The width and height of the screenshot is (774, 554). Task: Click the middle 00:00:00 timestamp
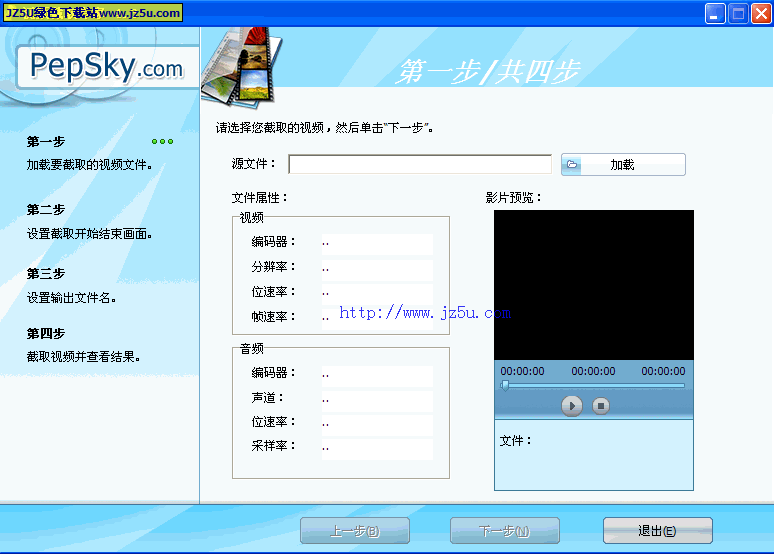point(593,371)
